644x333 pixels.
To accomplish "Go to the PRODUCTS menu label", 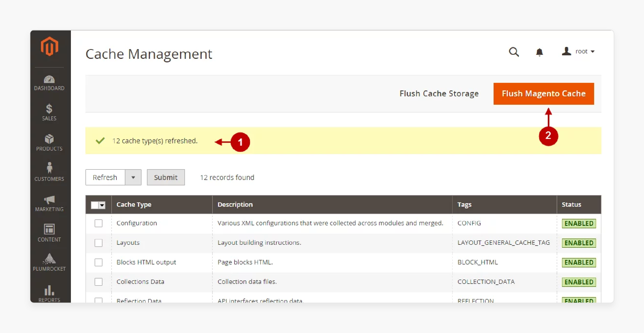I will 49,149.
